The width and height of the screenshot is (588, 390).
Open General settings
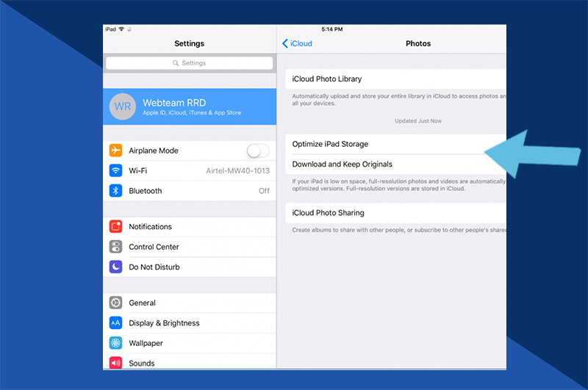coord(190,303)
